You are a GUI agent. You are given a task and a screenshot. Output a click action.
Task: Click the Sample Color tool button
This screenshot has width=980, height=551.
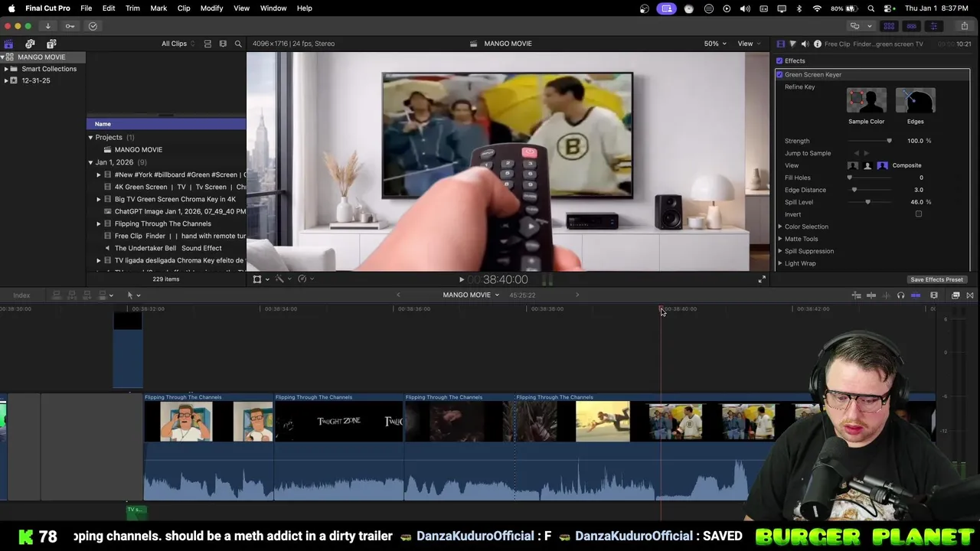[866, 101]
